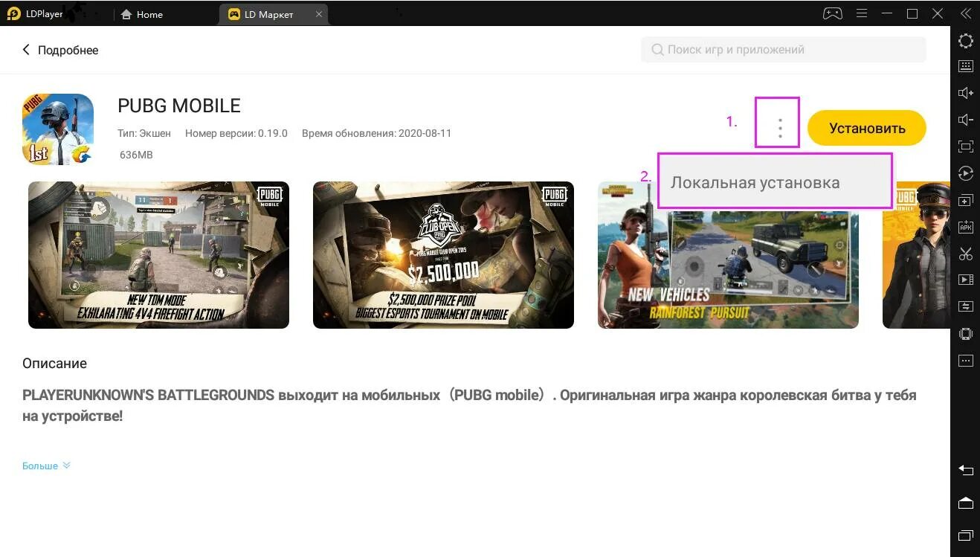Open the $2,500,000 Prize Pool screenshot
The image size is (980, 557).
[443, 255]
